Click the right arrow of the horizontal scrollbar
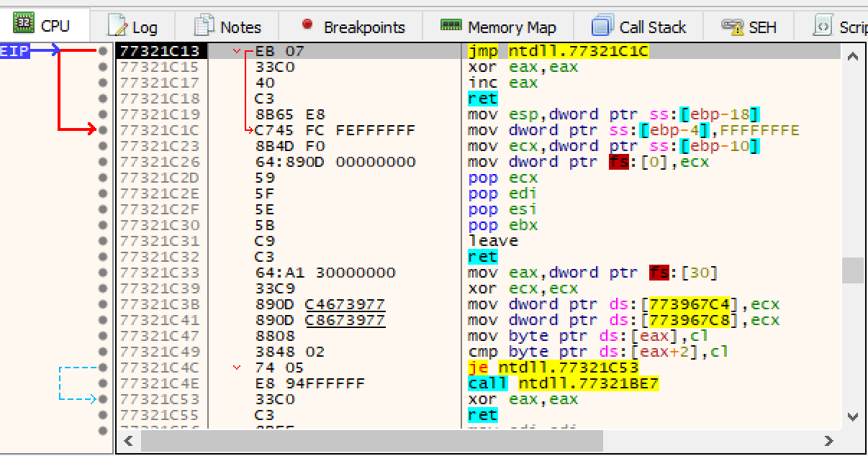Image resolution: width=868 pixels, height=456 pixels. [x=828, y=440]
